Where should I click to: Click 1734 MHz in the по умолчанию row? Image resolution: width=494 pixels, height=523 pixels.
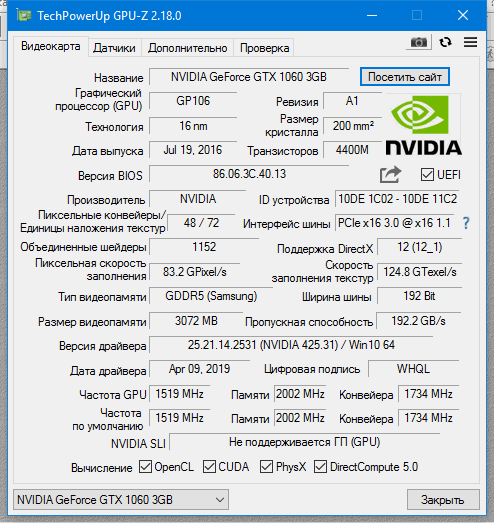428,418
